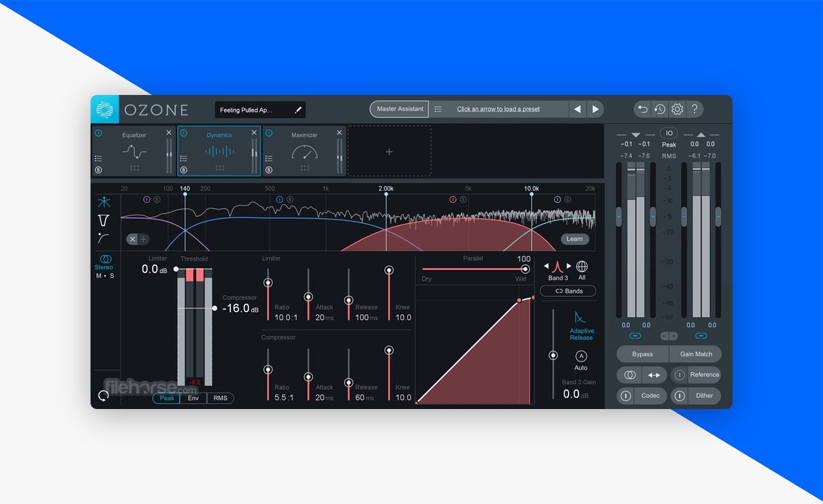Click the Limiter Ratio slider handle
823x504 pixels.
click(x=268, y=283)
